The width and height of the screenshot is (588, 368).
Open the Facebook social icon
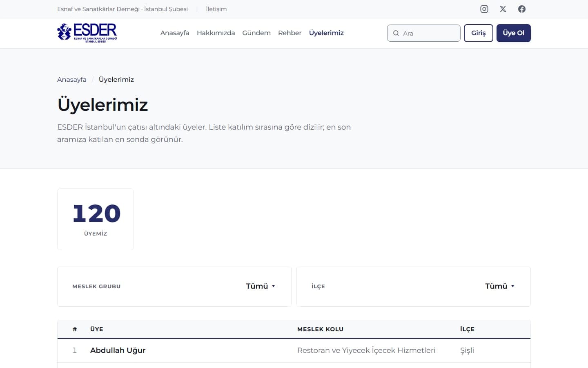point(522,9)
